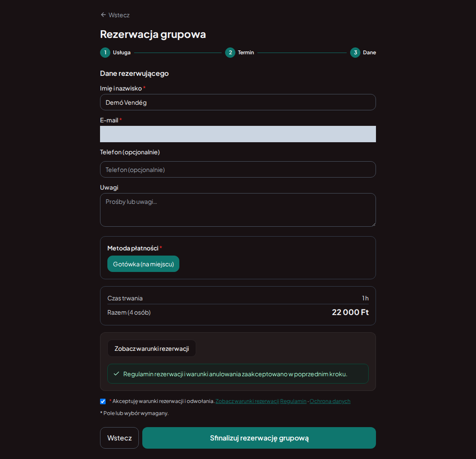Focus the Imię i nazwisko field
Image resolution: width=476 pixels, height=459 pixels.
(x=238, y=102)
